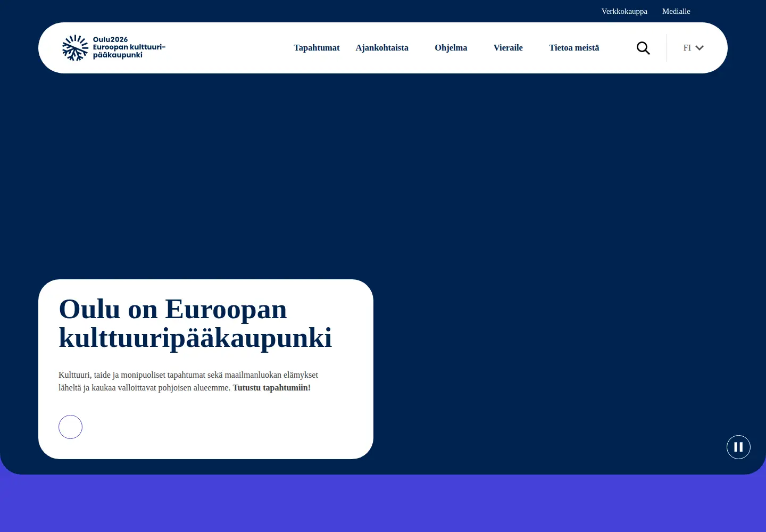
Task: Pause the hero video playback
Action: pyautogui.click(x=738, y=447)
